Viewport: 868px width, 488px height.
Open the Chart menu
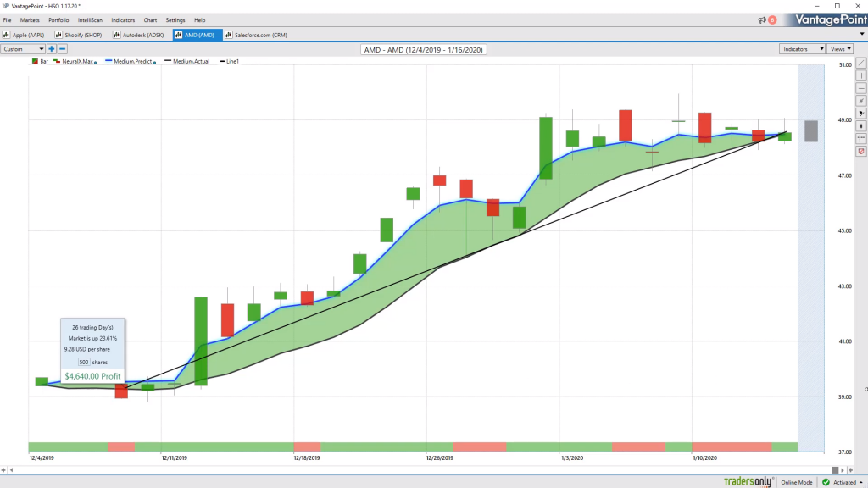click(x=150, y=20)
